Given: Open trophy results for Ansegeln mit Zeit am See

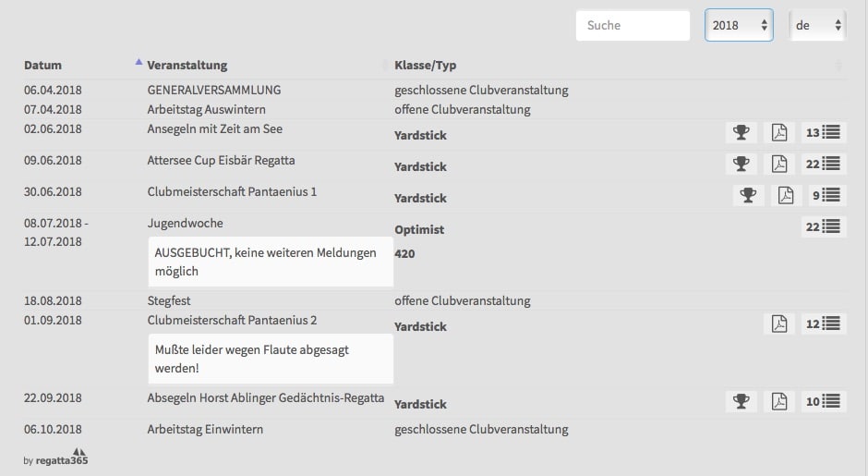Looking at the screenshot, I should [x=740, y=133].
